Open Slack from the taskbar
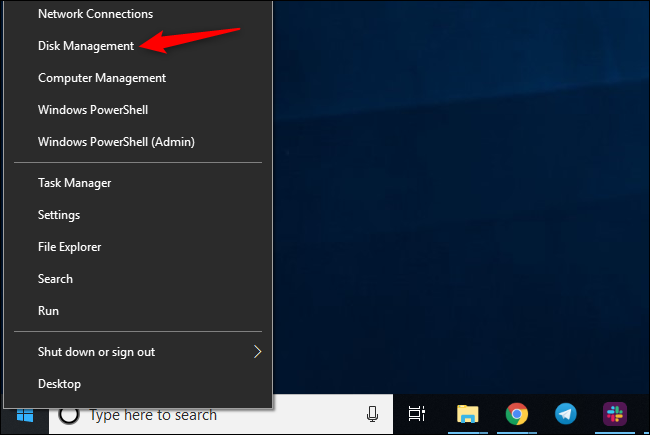The width and height of the screenshot is (650, 435). pyautogui.click(x=614, y=414)
